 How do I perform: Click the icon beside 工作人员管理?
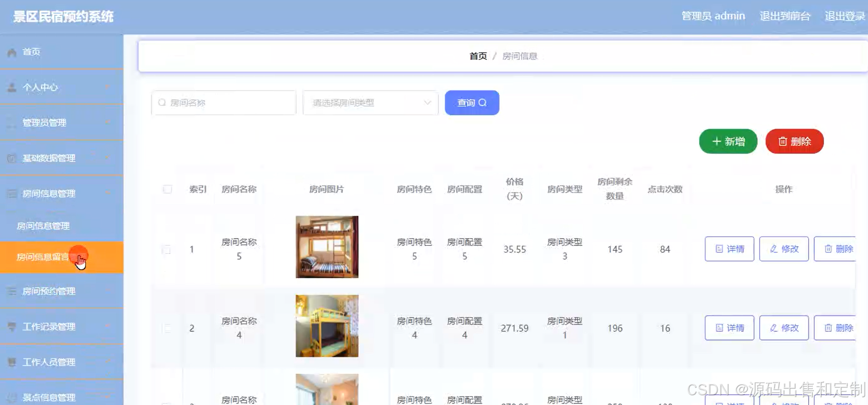12,362
